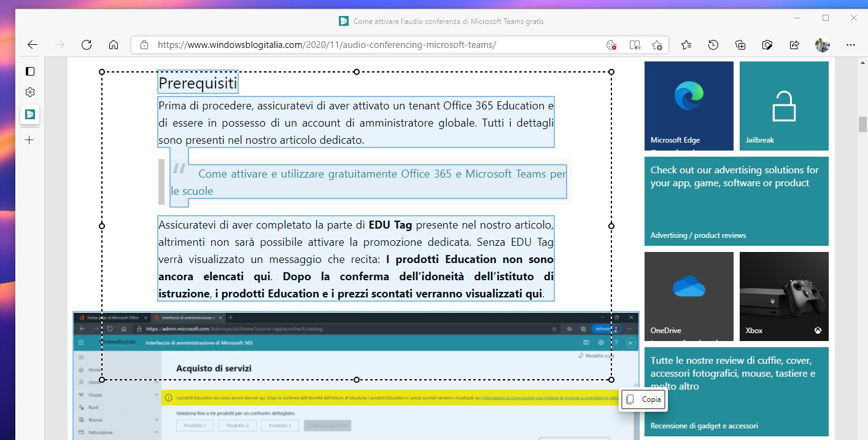Viewport: 868px width, 440px height.
Task: Open the Collections panel
Action: 740,45
